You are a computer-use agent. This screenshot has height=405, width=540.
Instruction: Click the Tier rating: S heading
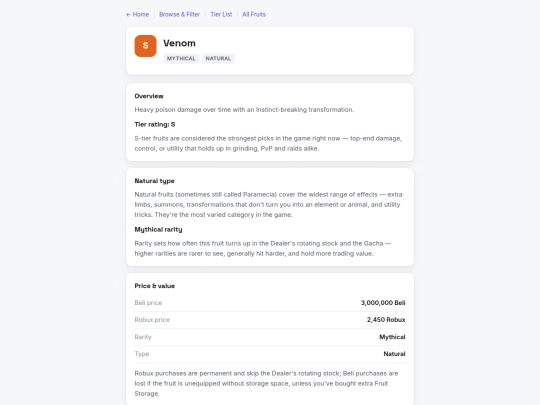(155, 124)
